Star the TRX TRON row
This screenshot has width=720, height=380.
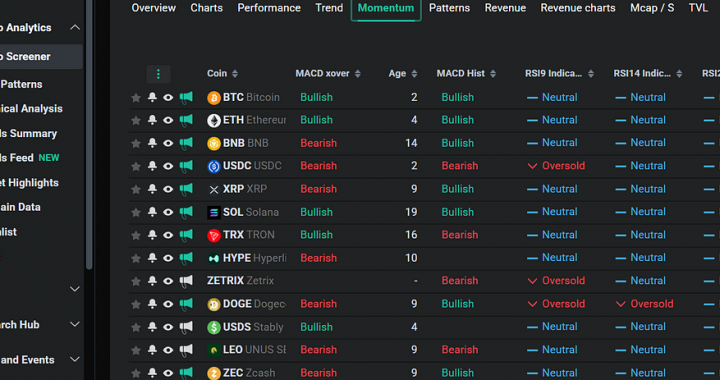click(135, 235)
